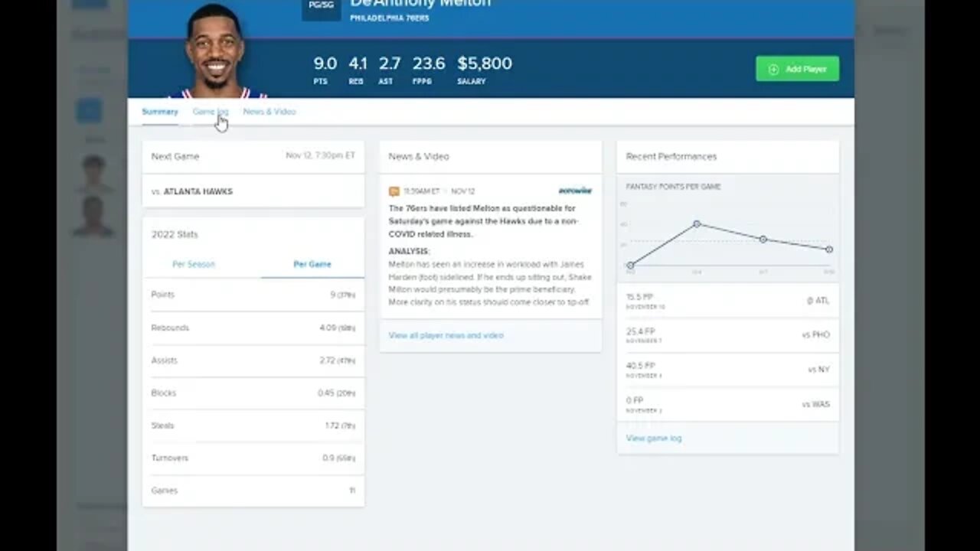Select the 25.4 FP vs PHO performance row

click(x=727, y=335)
